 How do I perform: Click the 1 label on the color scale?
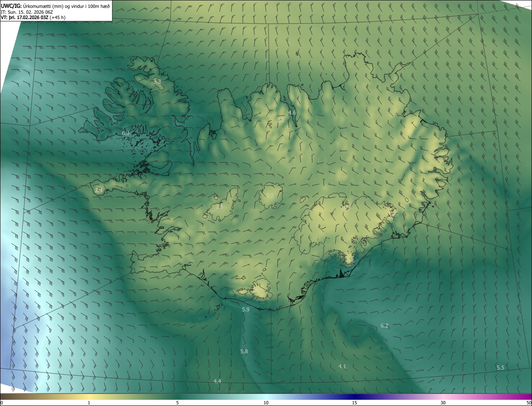pos(89,403)
